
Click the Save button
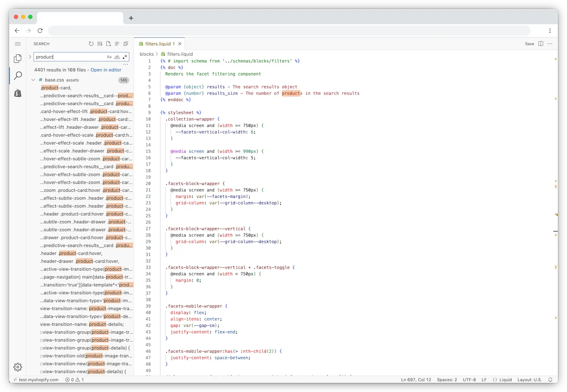tap(530, 44)
